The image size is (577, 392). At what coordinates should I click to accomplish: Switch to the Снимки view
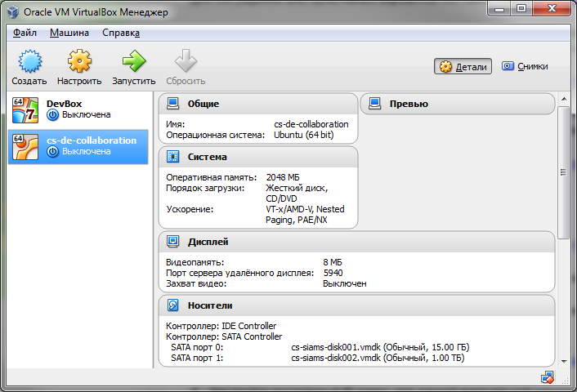(x=525, y=67)
